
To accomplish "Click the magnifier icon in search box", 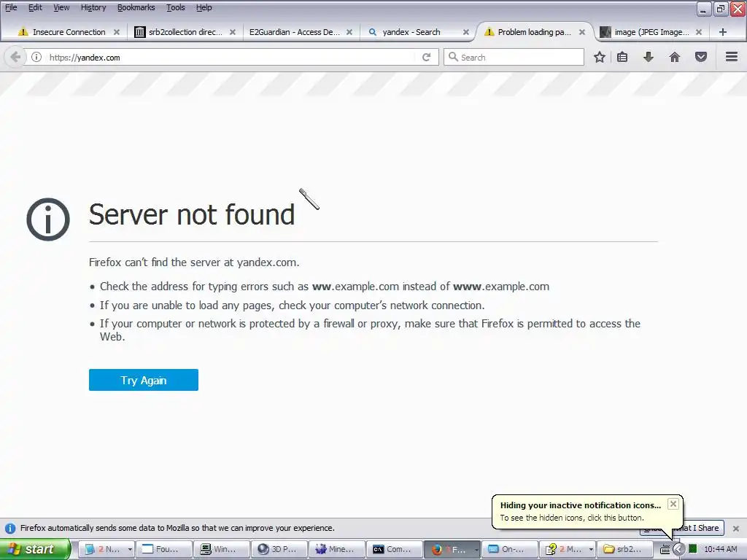I will tap(453, 57).
